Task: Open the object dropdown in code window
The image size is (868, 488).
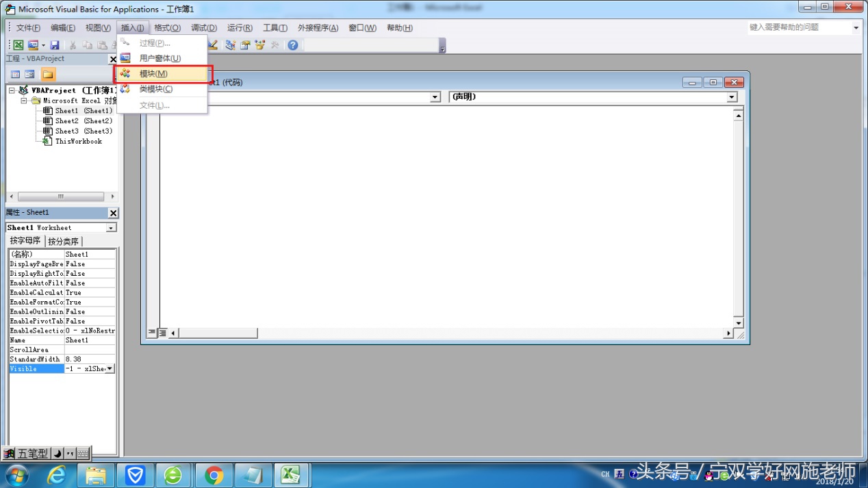Action: point(435,97)
